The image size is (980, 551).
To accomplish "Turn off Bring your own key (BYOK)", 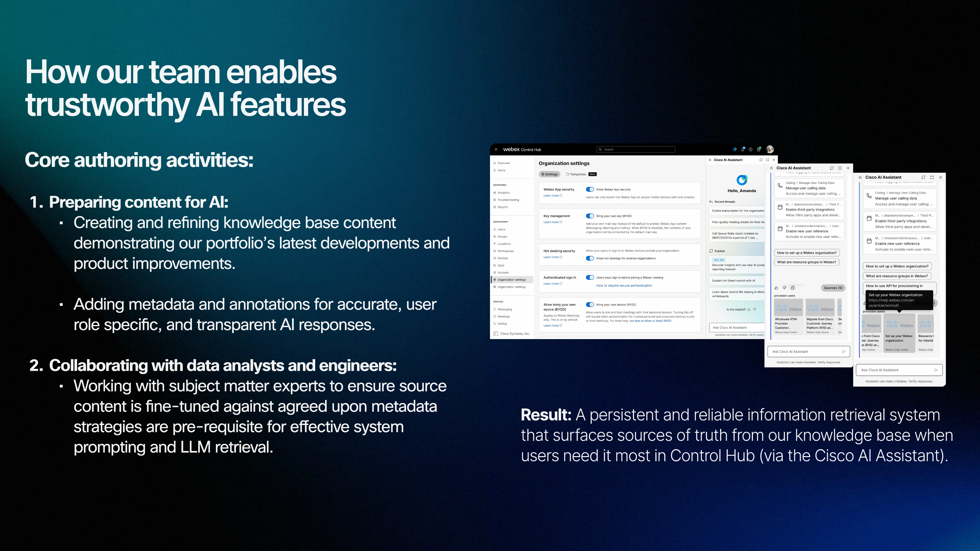I will tap(590, 216).
